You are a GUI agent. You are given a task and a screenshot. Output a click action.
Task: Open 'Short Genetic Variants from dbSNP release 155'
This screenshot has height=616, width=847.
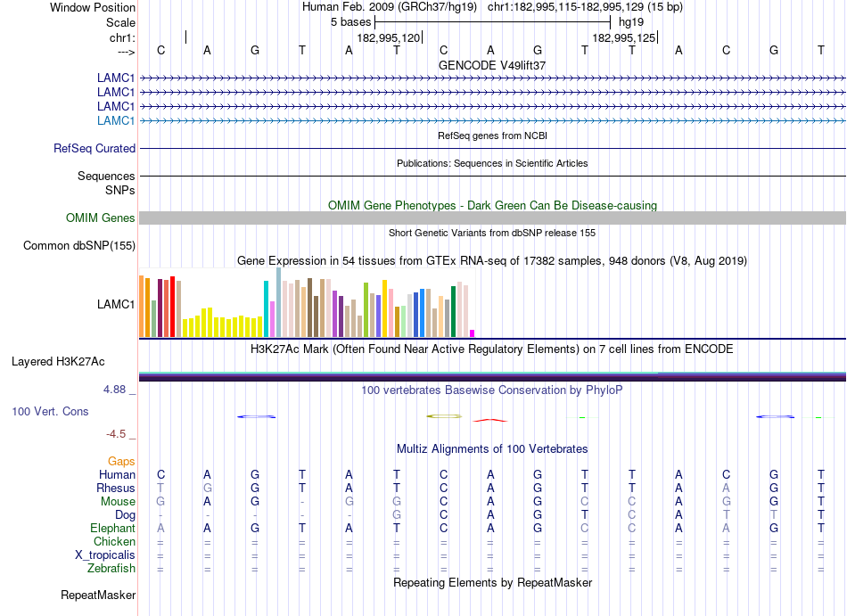(492, 233)
